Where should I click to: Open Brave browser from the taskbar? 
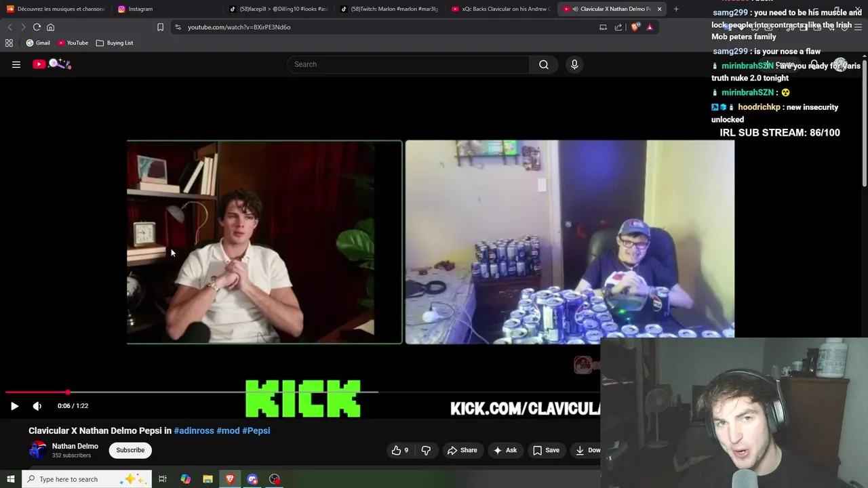(x=230, y=479)
